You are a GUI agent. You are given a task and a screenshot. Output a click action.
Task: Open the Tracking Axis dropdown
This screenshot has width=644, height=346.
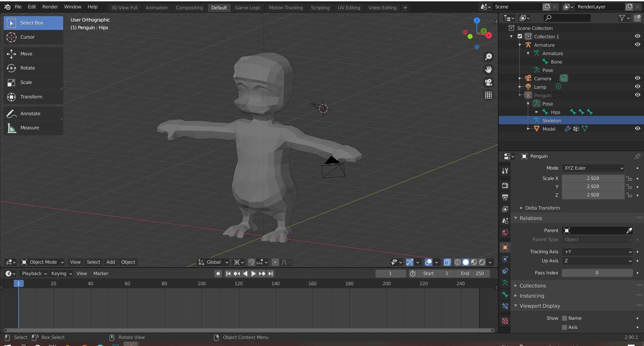coord(597,252)
